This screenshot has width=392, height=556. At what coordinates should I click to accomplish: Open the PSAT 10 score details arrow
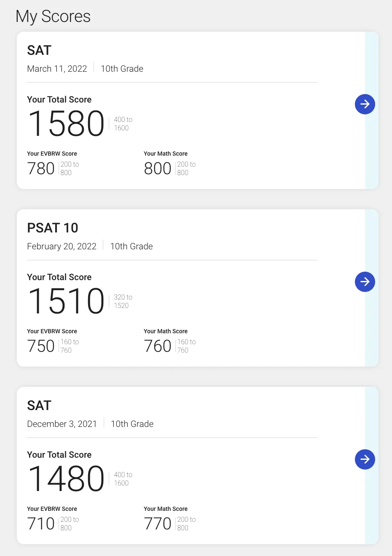click(365, 282)
